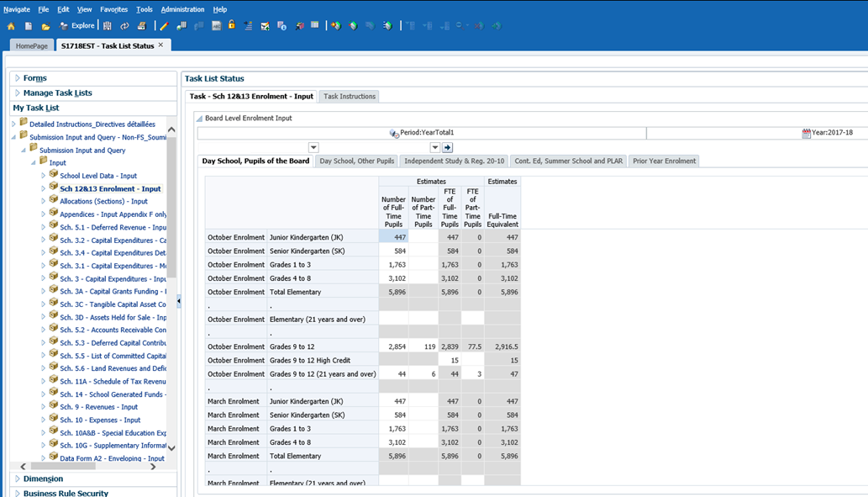The width and height of the screenshot is (868, 497).
Task: Click the Junior Kindergarten full-time pupils cell
Action: (x=393, y=238)
